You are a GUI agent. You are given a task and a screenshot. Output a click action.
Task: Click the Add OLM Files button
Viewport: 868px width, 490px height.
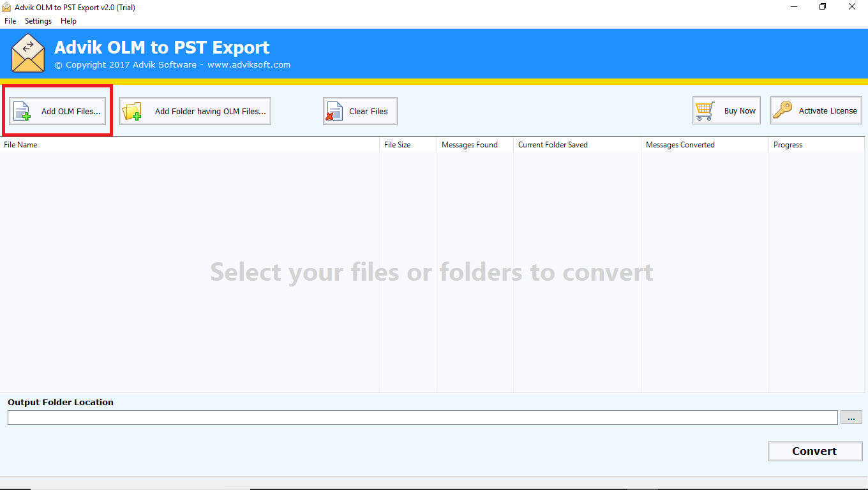pos(57,111)
